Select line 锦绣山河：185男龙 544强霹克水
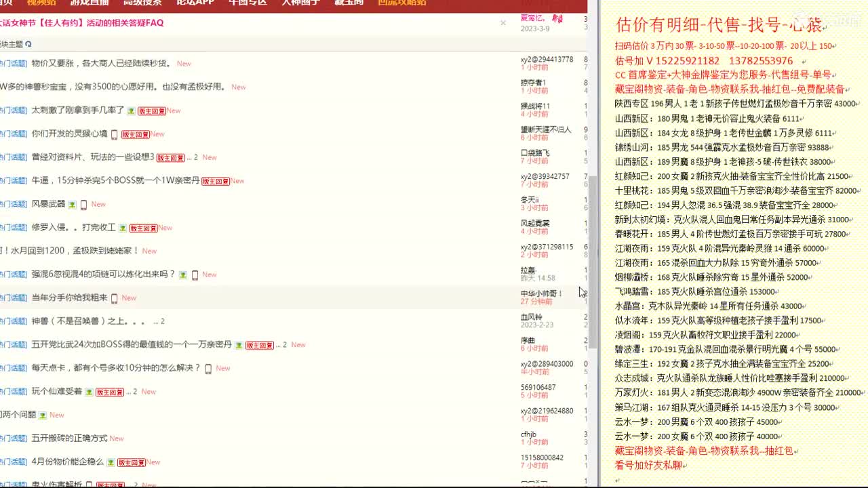This screenshot has height=488, width=868. coord(722,147)
